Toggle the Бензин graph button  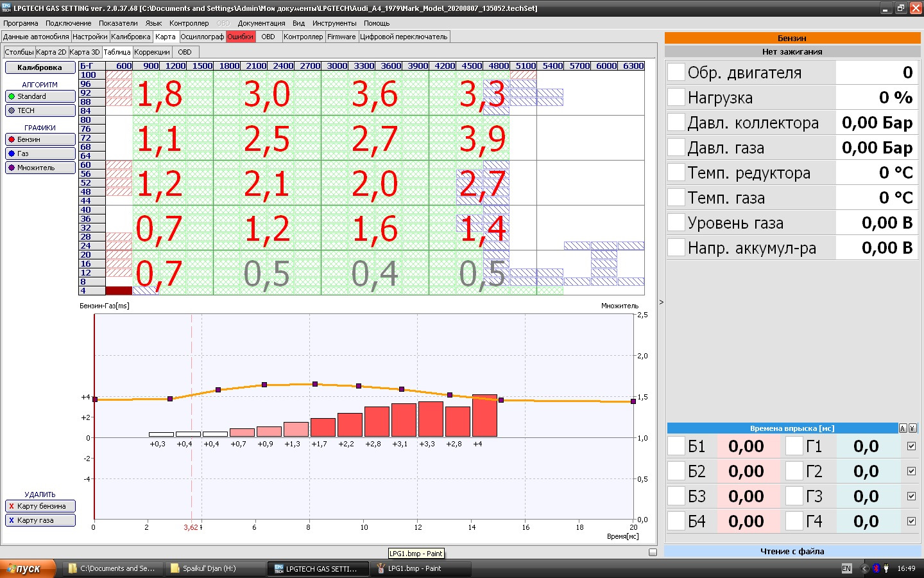[40, 139]
